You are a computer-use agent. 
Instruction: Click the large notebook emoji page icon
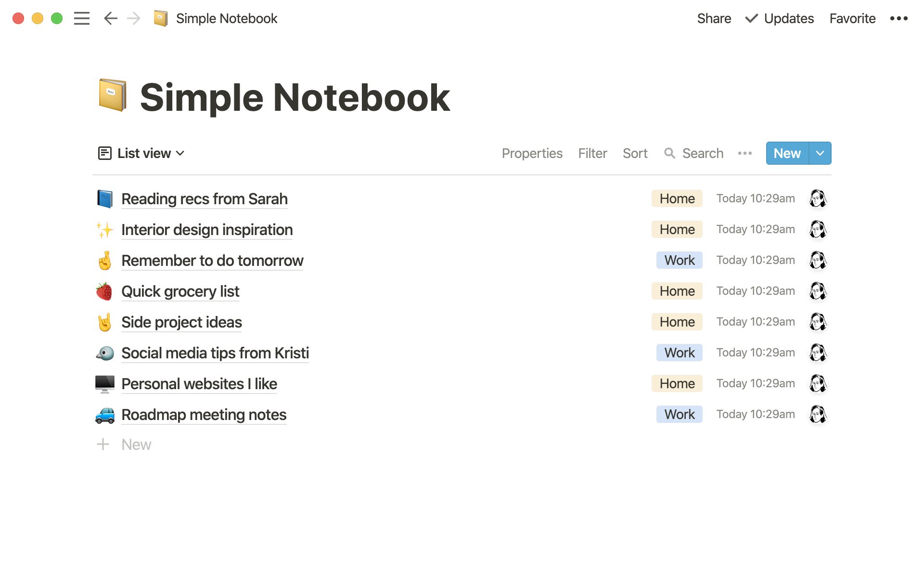112,95
